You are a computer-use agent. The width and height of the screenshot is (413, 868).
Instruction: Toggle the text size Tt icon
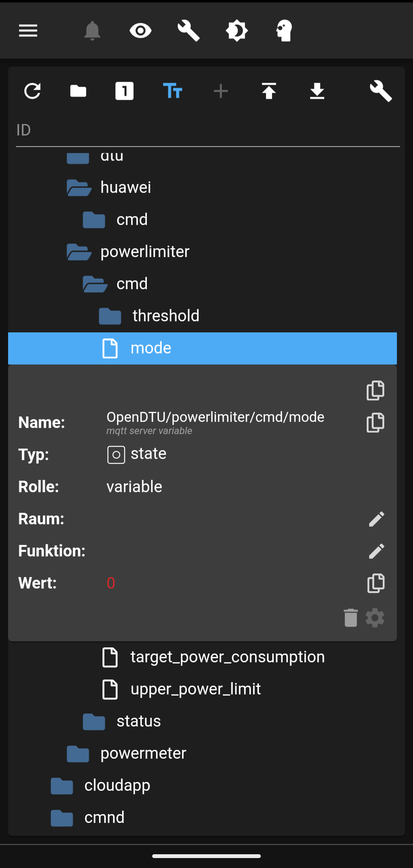(172, 91)
